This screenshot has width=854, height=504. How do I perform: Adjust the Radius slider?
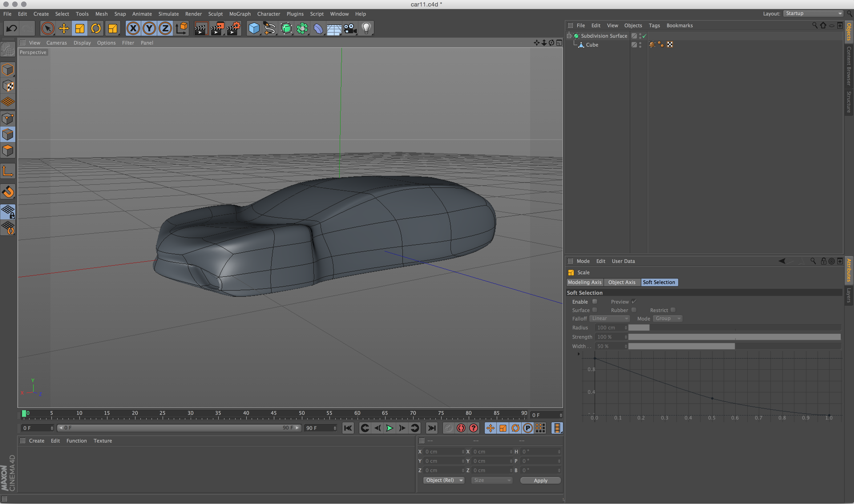tap(735, 328)
